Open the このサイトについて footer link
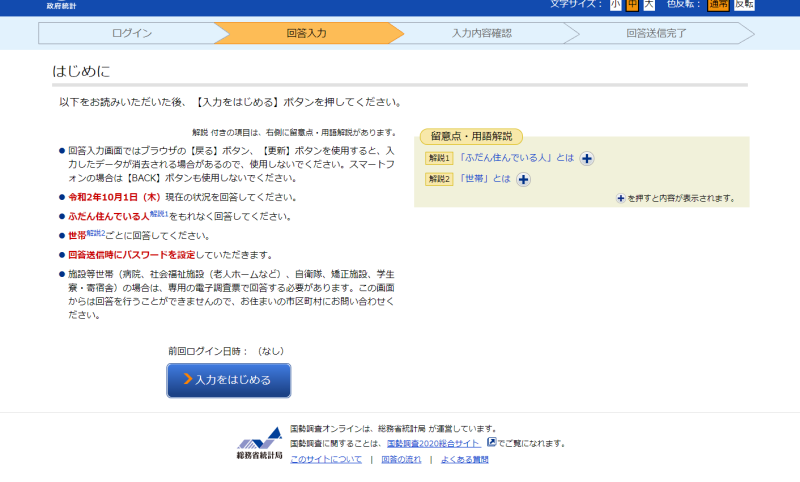This screenshot has height=482, width=800. pyautogui.click(x=326, y=460)
